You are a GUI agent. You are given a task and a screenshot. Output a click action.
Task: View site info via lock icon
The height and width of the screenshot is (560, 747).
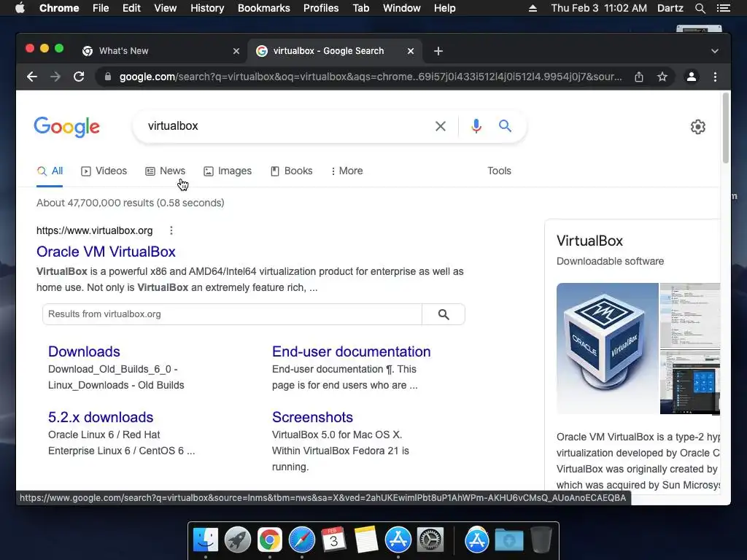(108, 77)
